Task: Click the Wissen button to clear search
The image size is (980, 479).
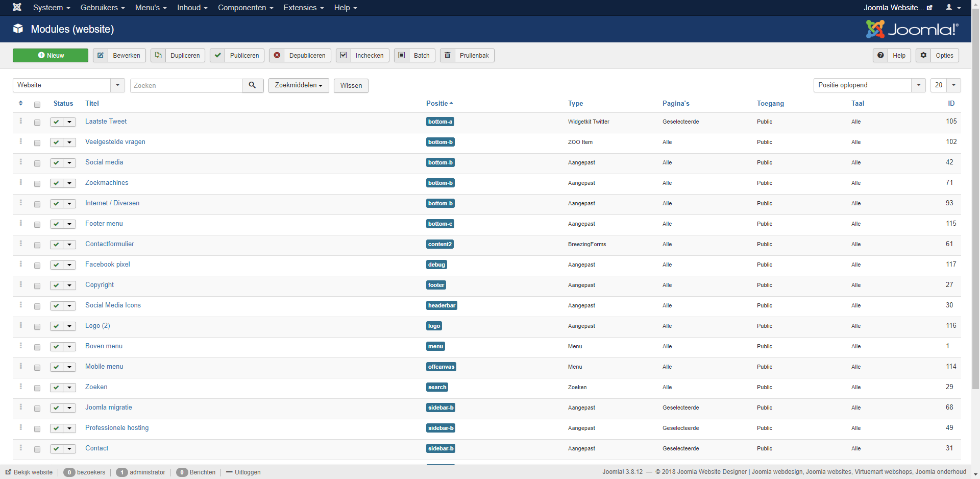Action: [x=351, y=85]
